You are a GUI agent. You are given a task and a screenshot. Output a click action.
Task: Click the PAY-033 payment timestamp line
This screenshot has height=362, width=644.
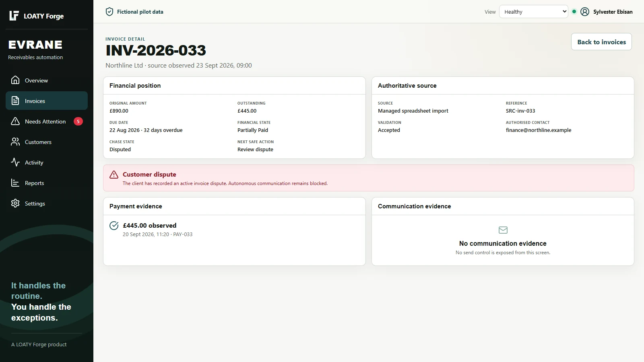point(157,234)
